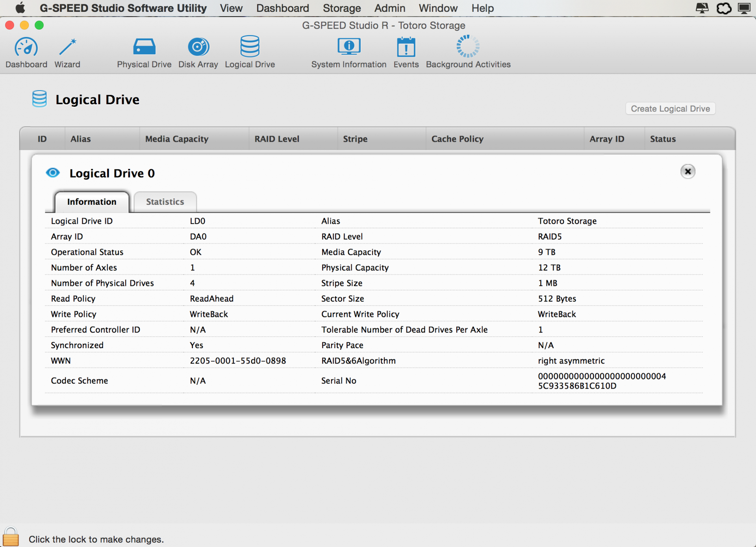Sort by the Media Capacity column header

click(177, 139)
